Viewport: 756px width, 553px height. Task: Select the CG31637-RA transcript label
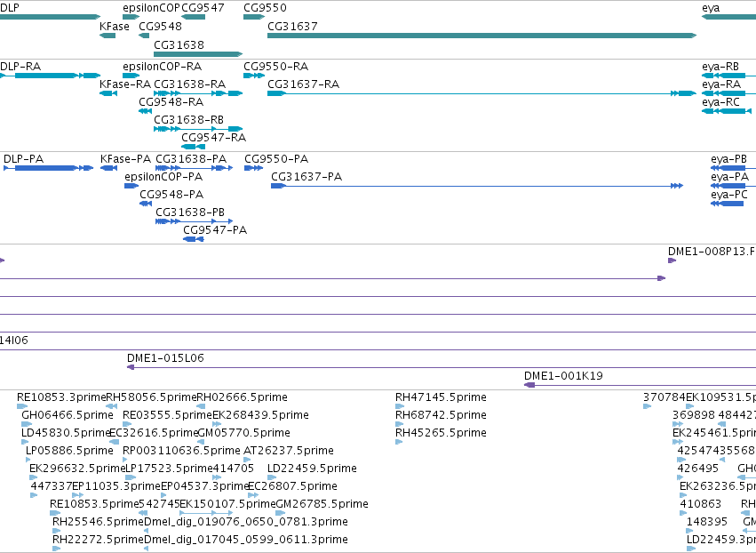(x=303, y=84)
